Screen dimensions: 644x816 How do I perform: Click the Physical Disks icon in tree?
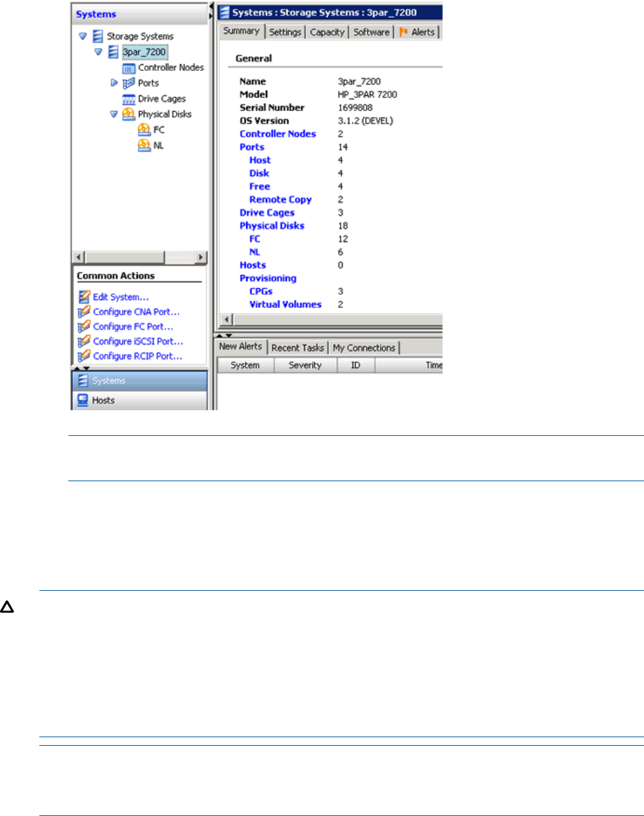pyautogui.click(x=129, y=114)
